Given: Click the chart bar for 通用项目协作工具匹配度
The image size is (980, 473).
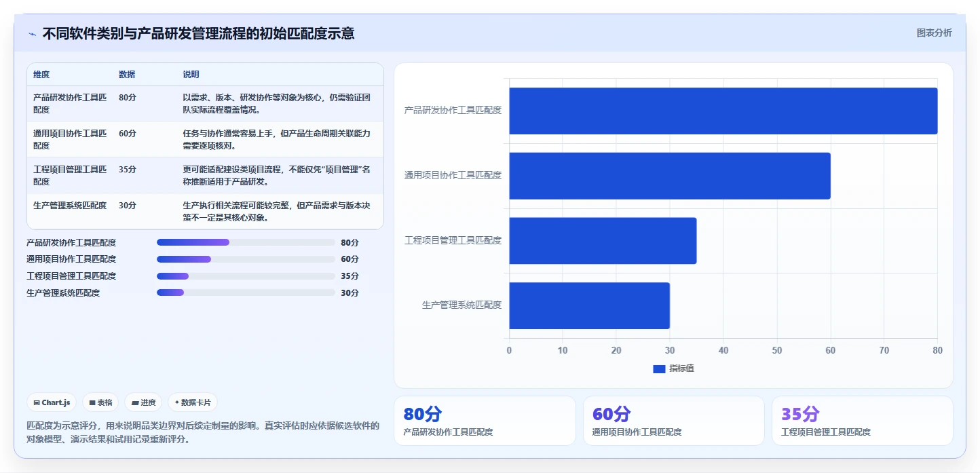Looking at the screenshot, I should coord(670,176).
